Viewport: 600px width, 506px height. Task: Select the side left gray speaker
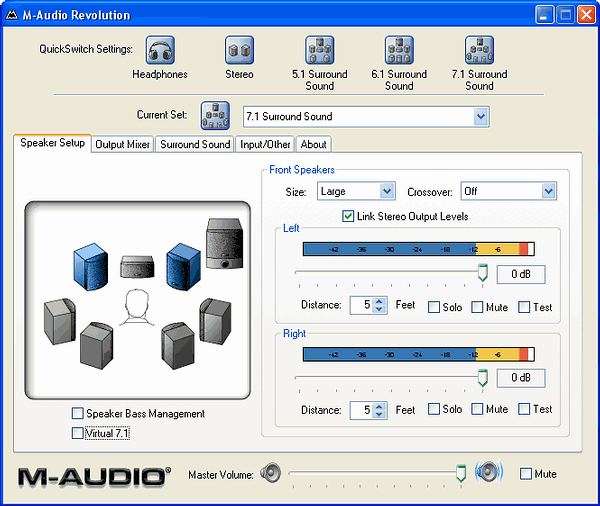pos(60,322)
